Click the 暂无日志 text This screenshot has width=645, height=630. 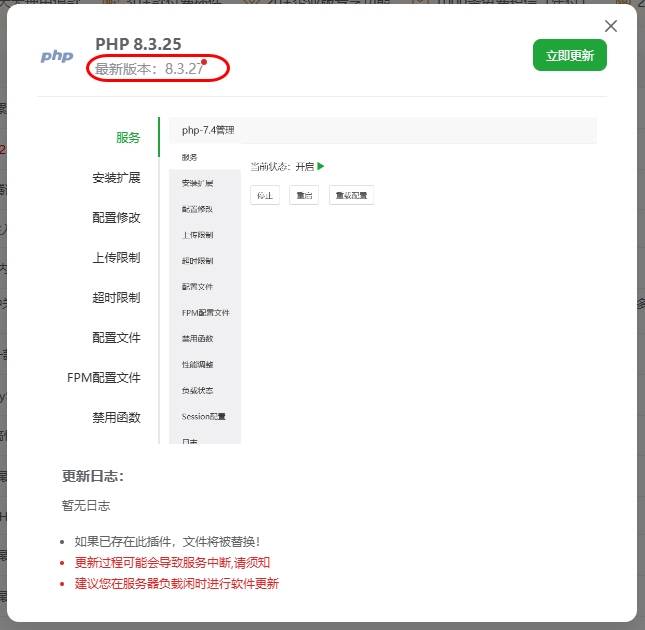pyautogui.click(x=86, y=505)
